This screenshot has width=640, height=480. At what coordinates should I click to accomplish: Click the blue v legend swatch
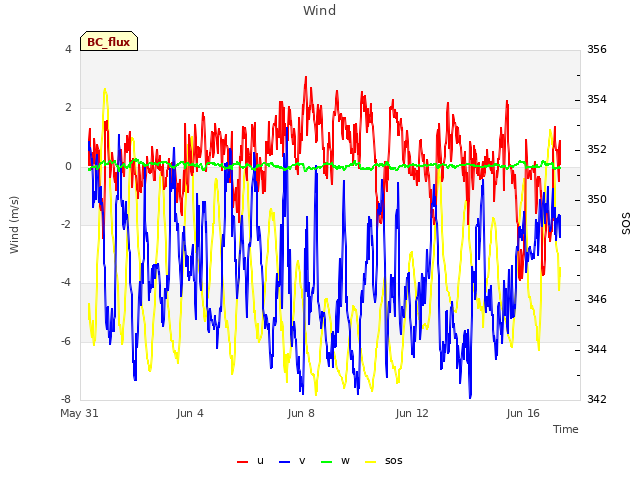pos(284,462)
